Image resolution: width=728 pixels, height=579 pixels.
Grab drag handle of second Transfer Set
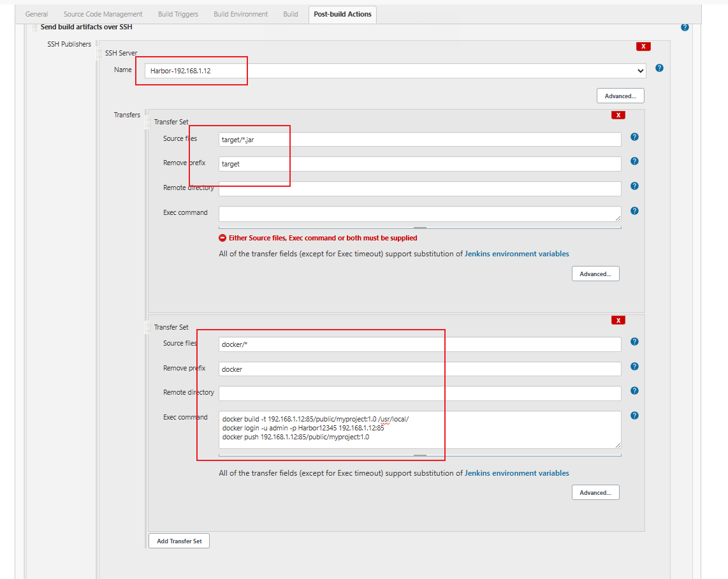pyautogui.click(x=148, y=327)
